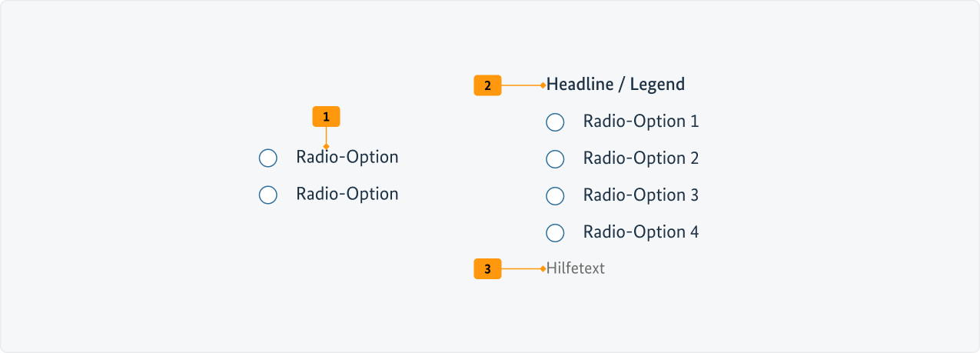Click the "Radio-Option 4" text label
This screenshot has height=353, width=980.
click(640, 232)
